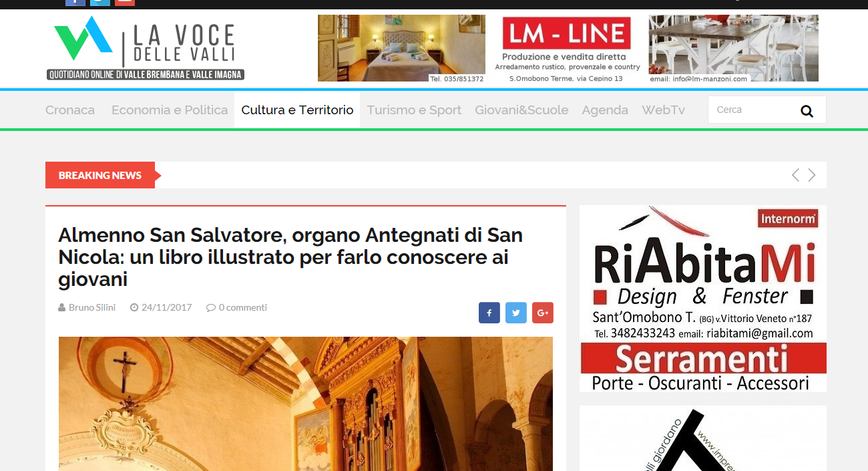Image resolution: width=868 pixels, height=471 pixels.
Task: Go to Turismo e Sport section
Action: (x=414, y=110)
